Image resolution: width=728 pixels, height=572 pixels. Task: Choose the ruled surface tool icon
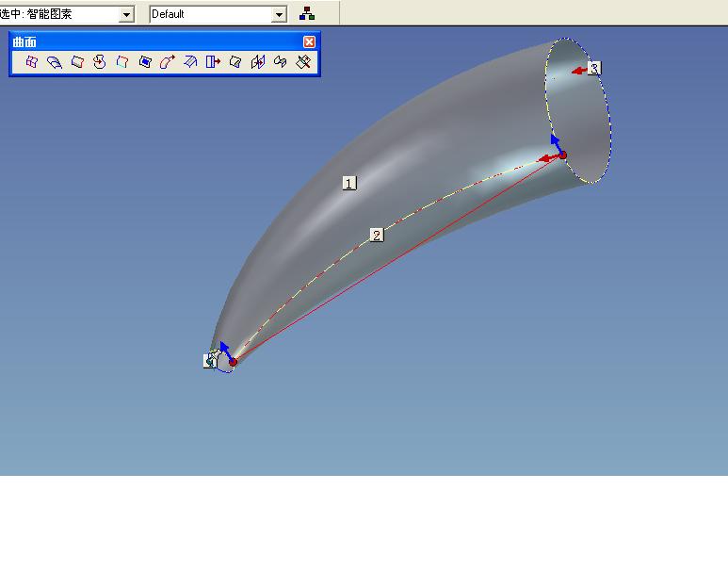point(77,62)
